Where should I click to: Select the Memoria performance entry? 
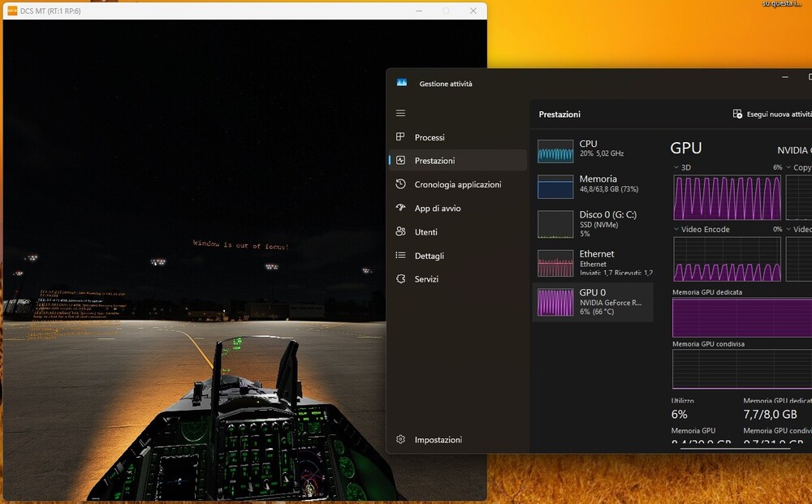point(593,187)
